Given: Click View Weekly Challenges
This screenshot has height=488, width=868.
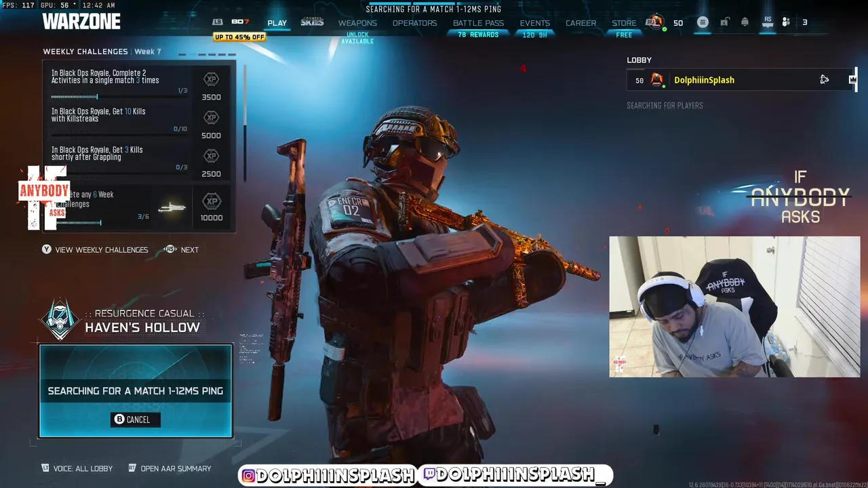Looking at the screenshot, I should click(x=102, y=250).
